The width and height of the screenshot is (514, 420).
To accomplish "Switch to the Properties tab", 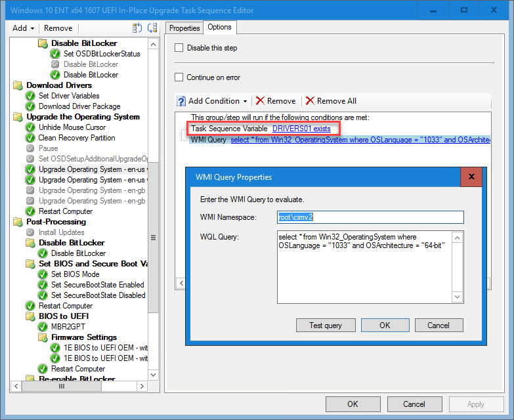I will (184, 28).
